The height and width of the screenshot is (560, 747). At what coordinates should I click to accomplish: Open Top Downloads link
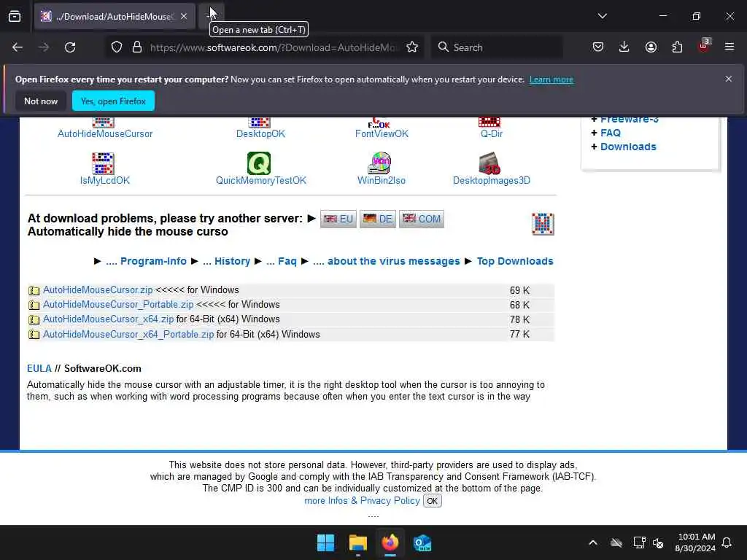point(515,261)
